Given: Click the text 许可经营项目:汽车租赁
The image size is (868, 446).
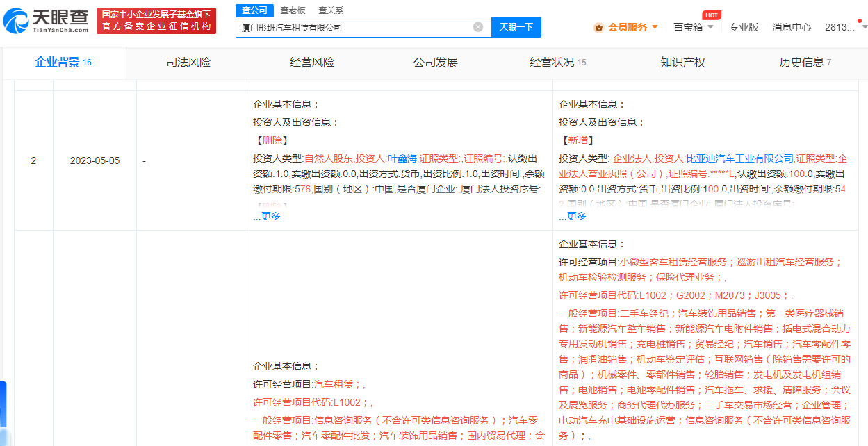Looking at the screenshot, I should (x=302, y=383).
